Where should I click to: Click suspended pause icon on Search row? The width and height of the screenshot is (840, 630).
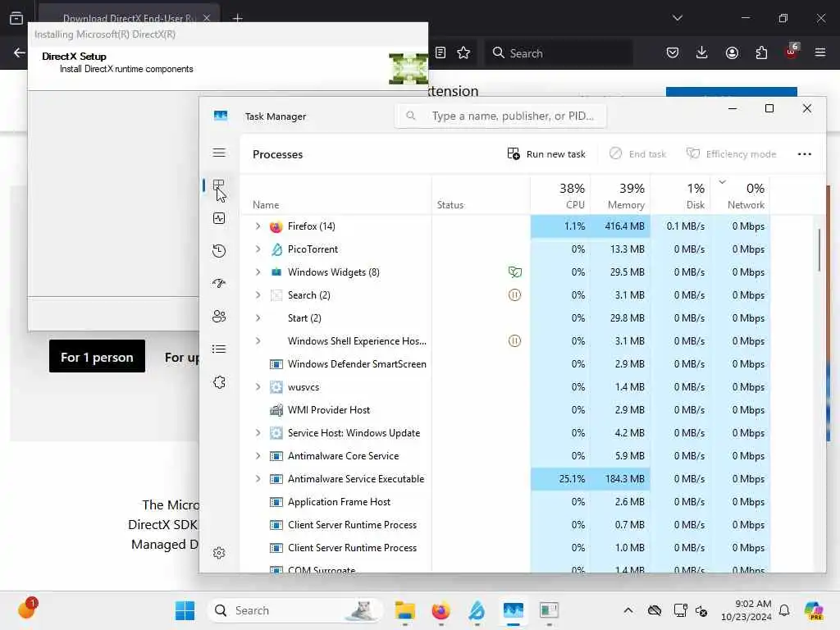click(x=514, y=295)
